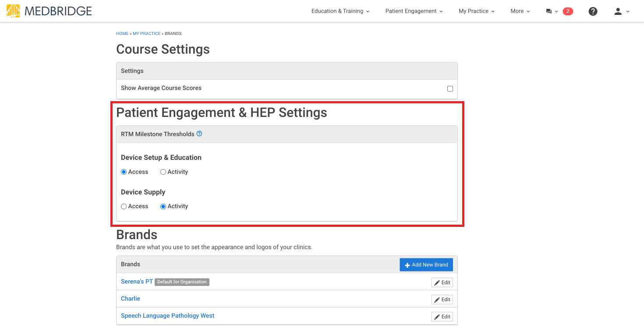
Task: Click the BRANDS breadcrumb text
Action: coord(173,34)
